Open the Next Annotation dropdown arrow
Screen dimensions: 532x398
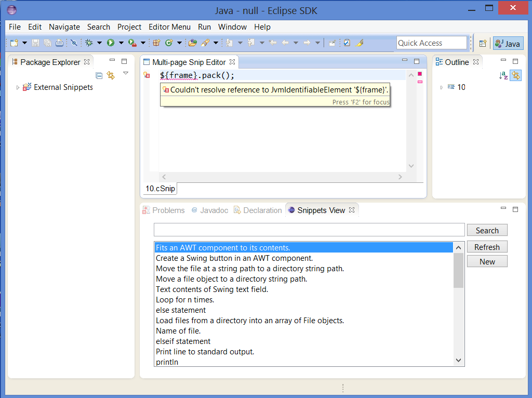click(240, 43)
